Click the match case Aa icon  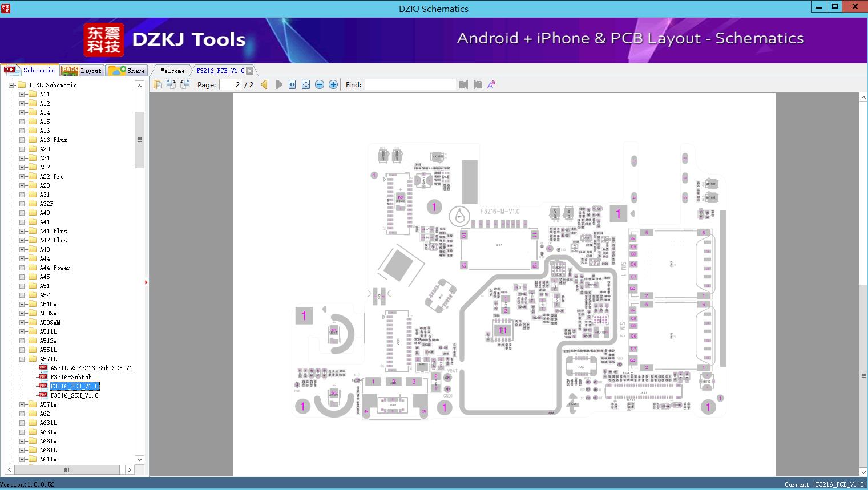click(x=491, y=84)
